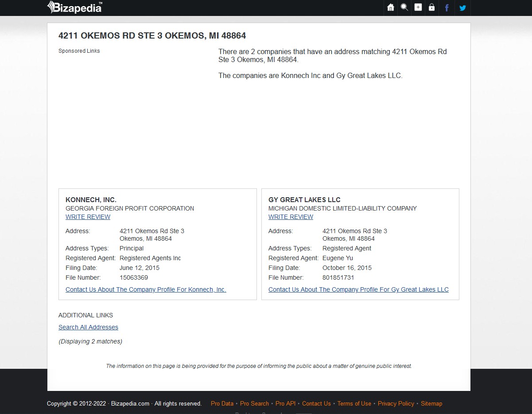The height and width of the screenshot is (414, 532).
Task: Click the plus add icon
Action: (418, 8)
